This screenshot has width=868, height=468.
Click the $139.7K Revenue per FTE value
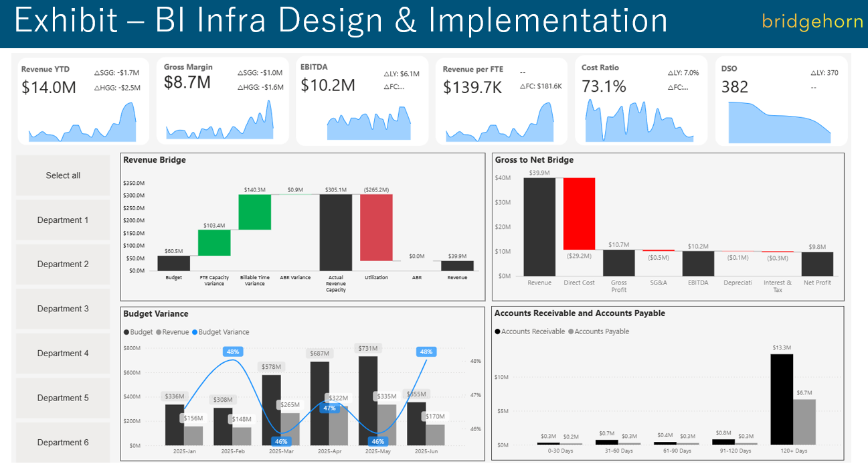tap(472, 87)
